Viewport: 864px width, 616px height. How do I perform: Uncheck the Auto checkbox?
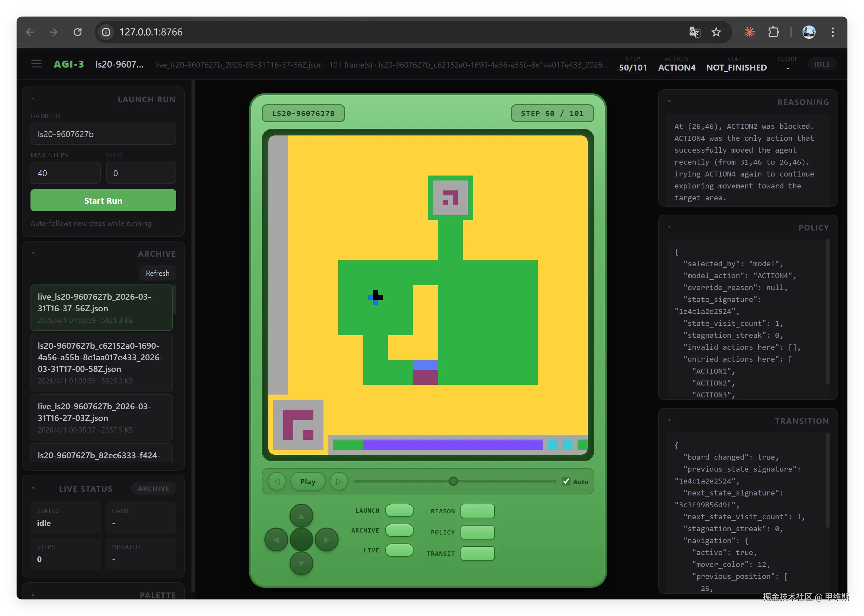point(566,481)
